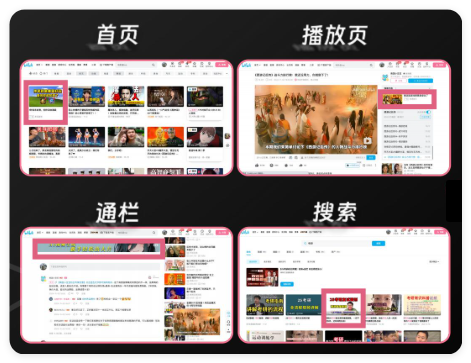The width and height of the screenshot is (471, 363).
Task: Click the bilibili logo in 通栏 screenshot
Action: pyautogui.click(x=29, y=232)
